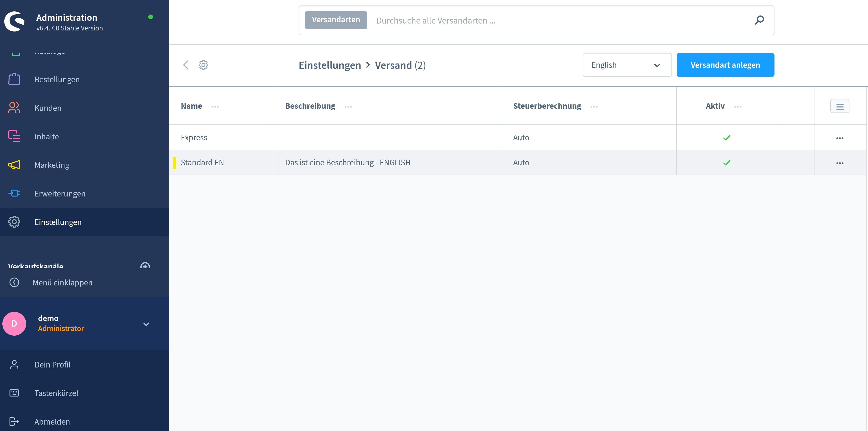Click the Menü einklappen arrow icon
Viewport: 868px width, 431px height.
pyautogui.click(x=14, y=282)
